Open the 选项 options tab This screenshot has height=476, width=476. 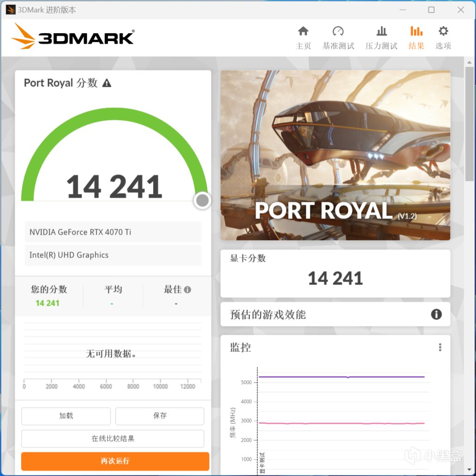tap(443, 38)
